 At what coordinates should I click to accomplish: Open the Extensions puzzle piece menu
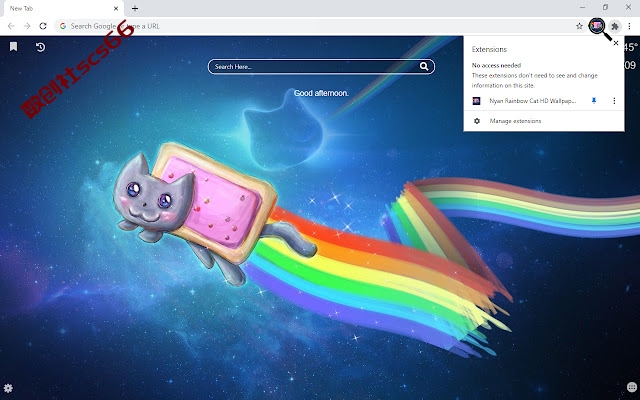pos(615,27)
